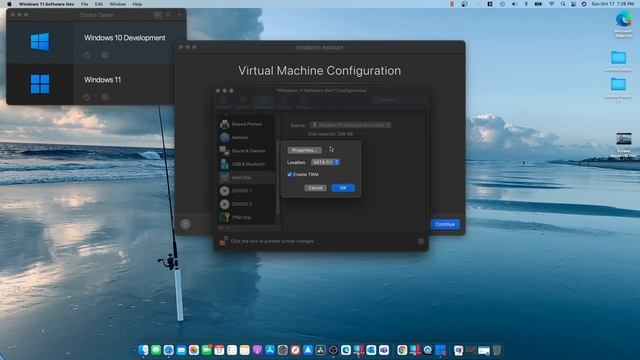The height and width of the screenshot is (360, 640).
Task: Click the Properties button in the hard disk popup
Action: (304, 150)
